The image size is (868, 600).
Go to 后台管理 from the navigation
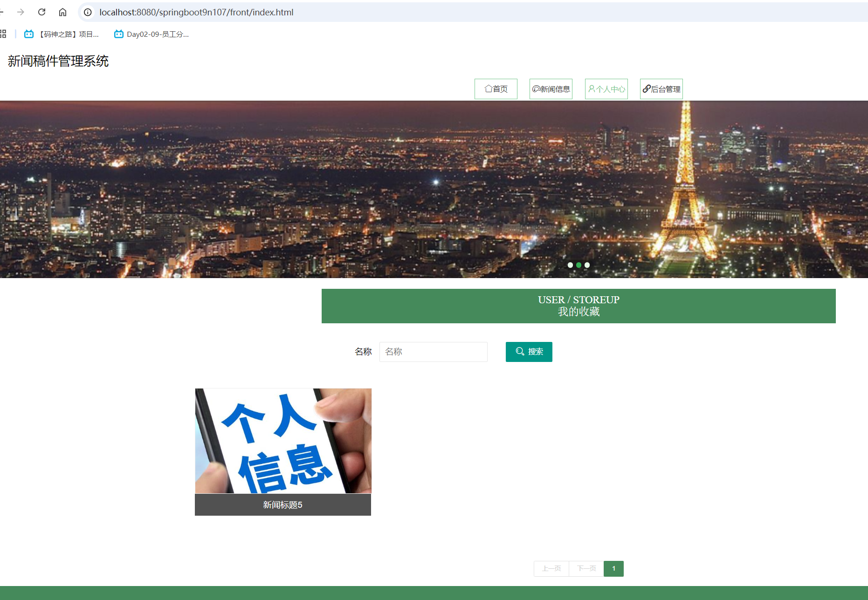pyautogui.click(x=661, y=89)
